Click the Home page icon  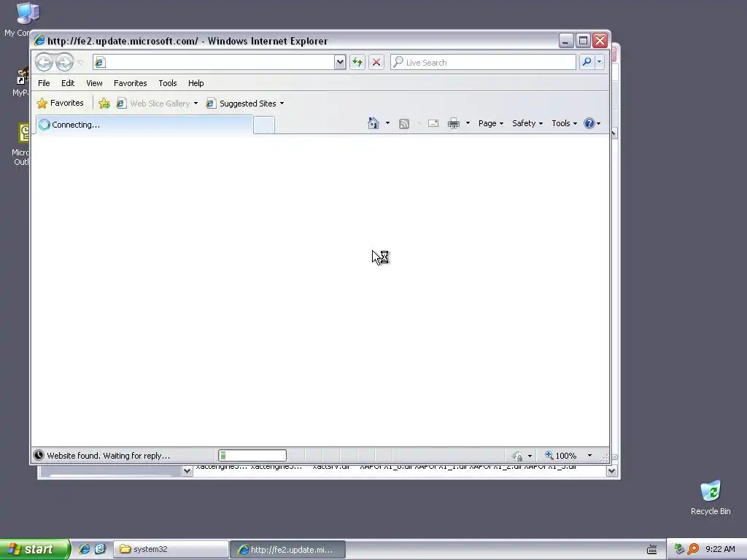(373, 123)
